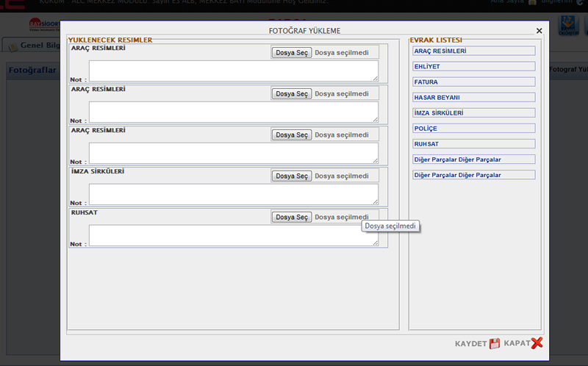Focus the note field of first Araç Resimleri
Viewport: 588px width, 366px height.
[x=233, y=71]
